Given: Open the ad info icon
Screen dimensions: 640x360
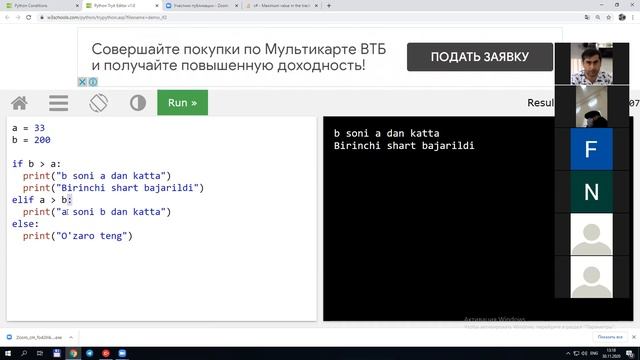Looking at the screenshot, I should pos(93,82).
